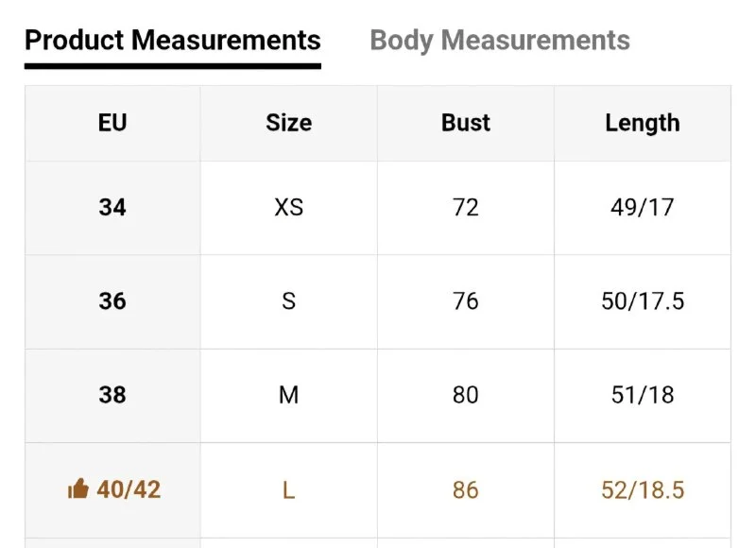This screenshot has width=756, height=548.
Task: Click the bust value 72
Action: click(466, 208)
